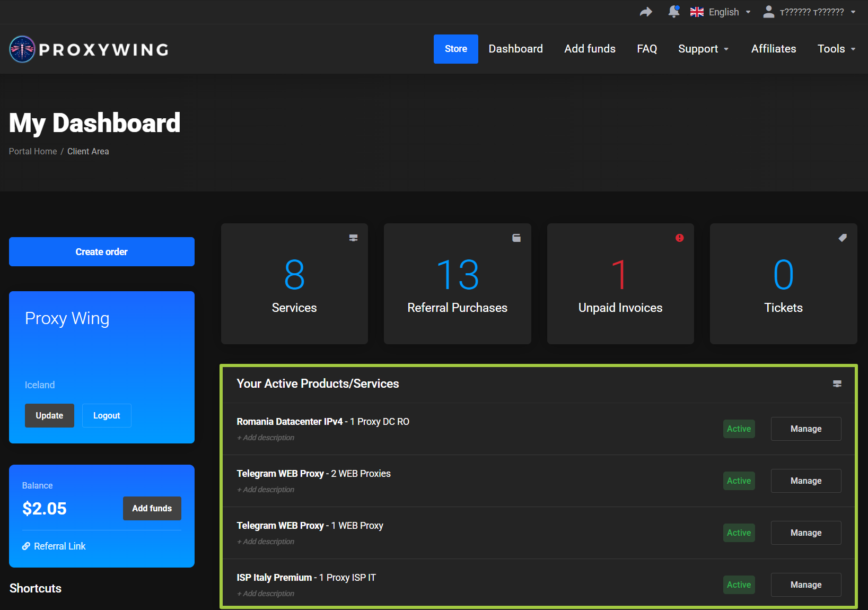Open the 13 Referral Purchases card
The height and width of the screenshot is (610, 868).
point(458,284)
